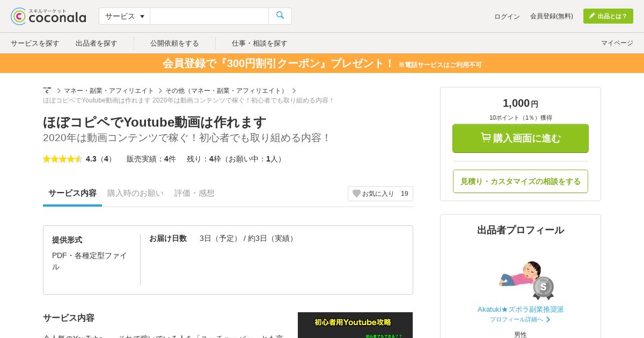This screenshot has height=338, width=644.
Task: Open プロフィール詳細へ link
Action: pos(520,319)
